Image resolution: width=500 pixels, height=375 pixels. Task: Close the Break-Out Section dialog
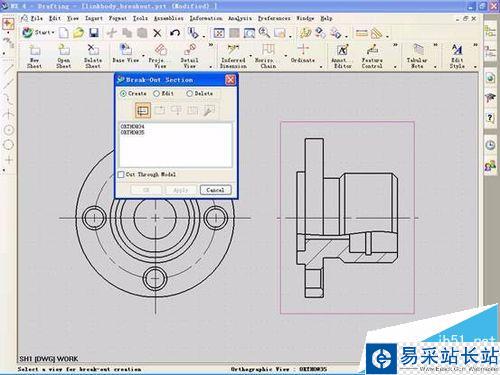tap(230, 80)
